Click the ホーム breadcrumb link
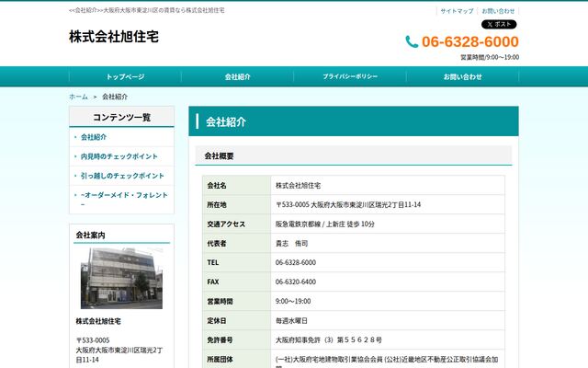Viewport: 588px width, 368px height. (78, 97)
